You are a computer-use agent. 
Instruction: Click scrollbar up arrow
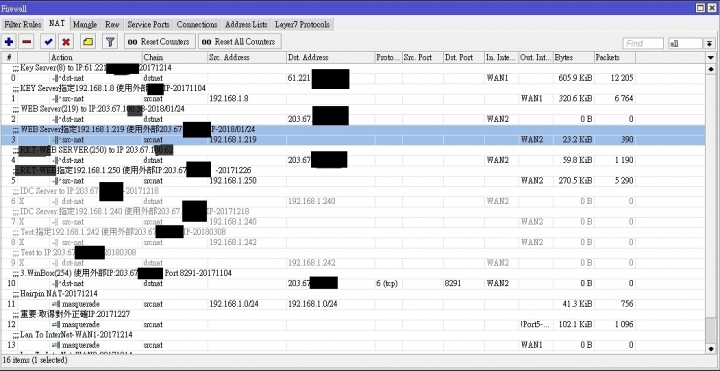coord(711,69)
